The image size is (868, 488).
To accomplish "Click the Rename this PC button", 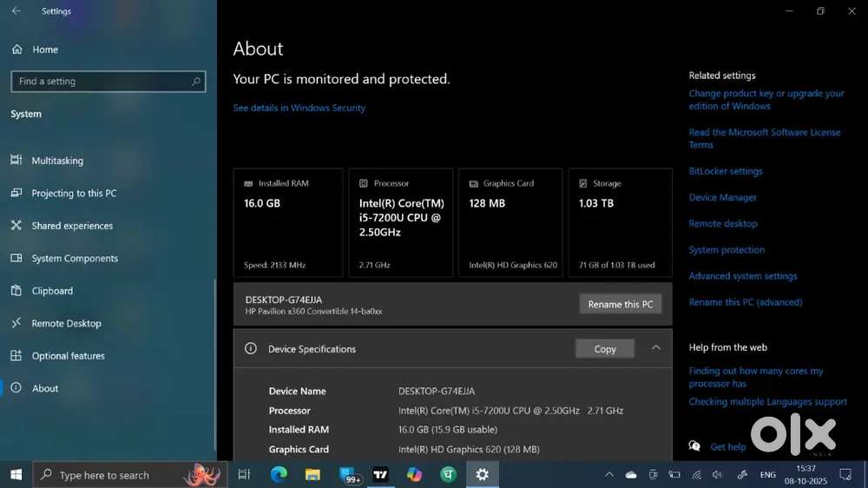I will click(x=620, y=304).
